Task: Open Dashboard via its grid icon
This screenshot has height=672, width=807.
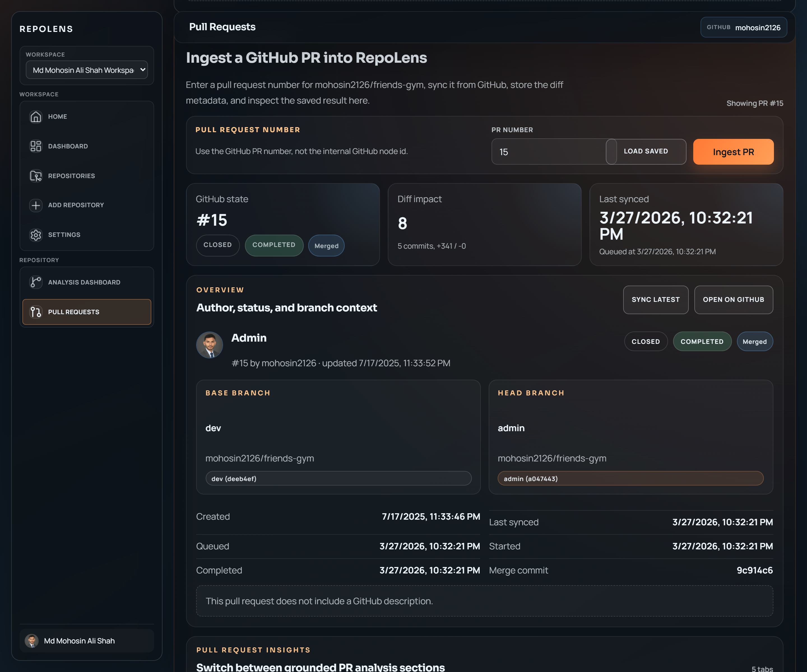Action: 36,146
